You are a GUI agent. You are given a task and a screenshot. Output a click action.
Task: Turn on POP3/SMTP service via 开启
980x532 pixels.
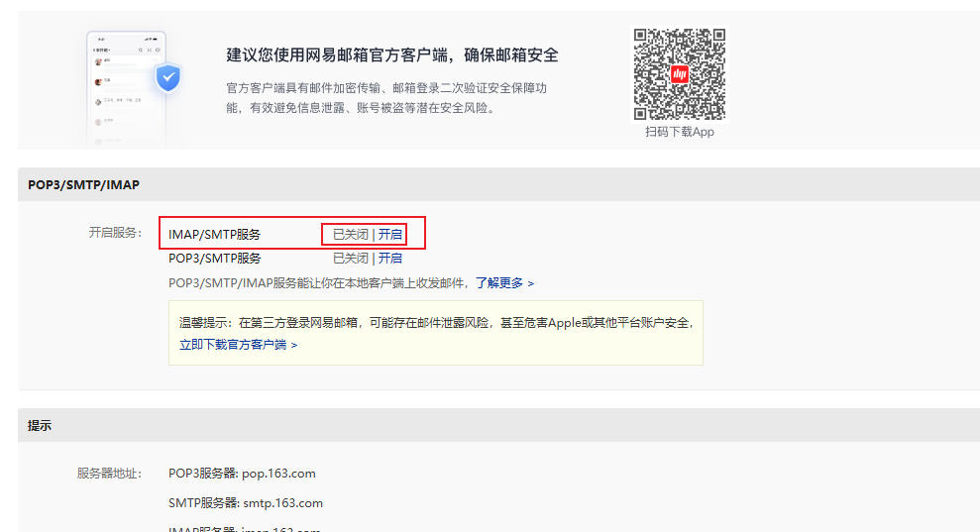pos(390,258)
